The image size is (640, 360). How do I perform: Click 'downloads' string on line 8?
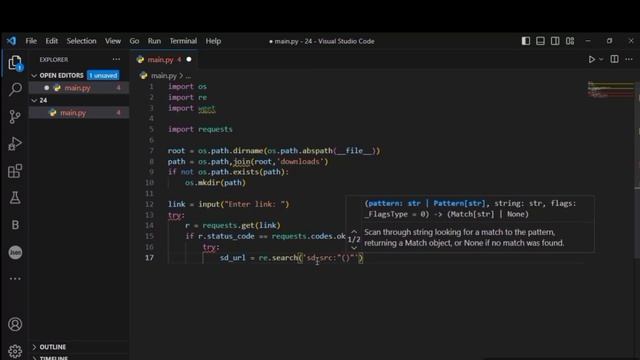tap(300, 162)
